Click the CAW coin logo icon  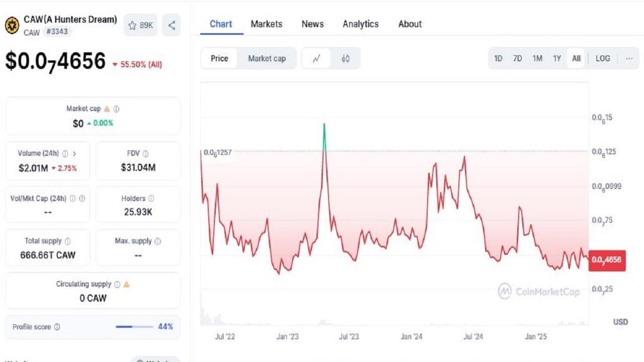[12, 25]
